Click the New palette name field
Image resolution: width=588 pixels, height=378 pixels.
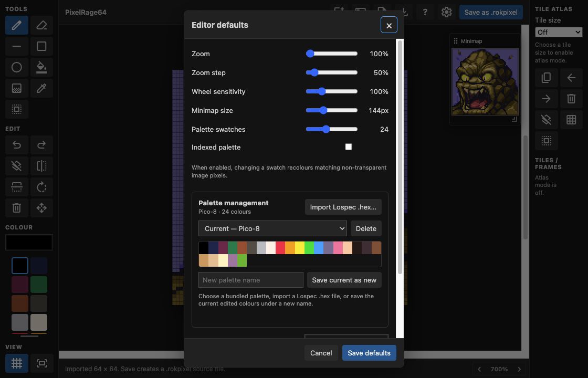pos(251,280)
